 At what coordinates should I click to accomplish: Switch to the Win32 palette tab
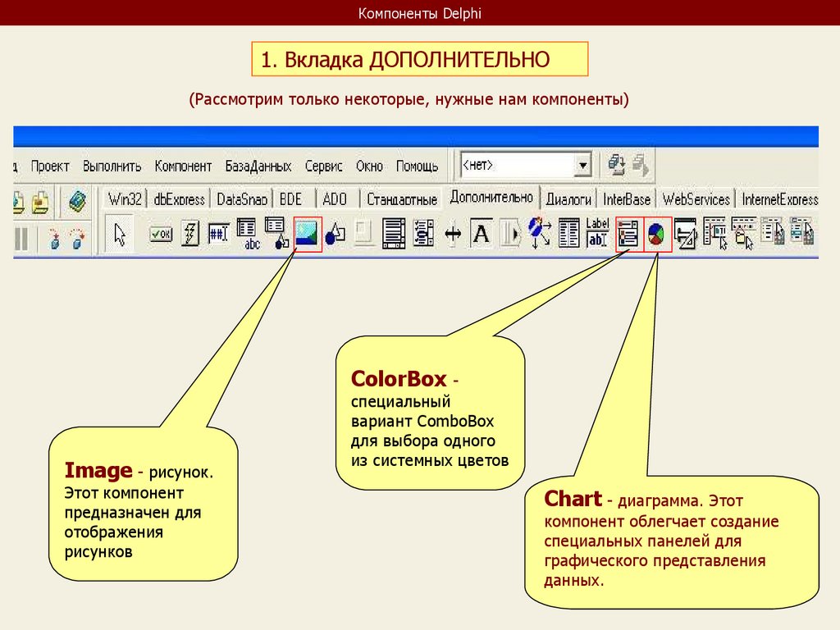(x=125, y=199)
